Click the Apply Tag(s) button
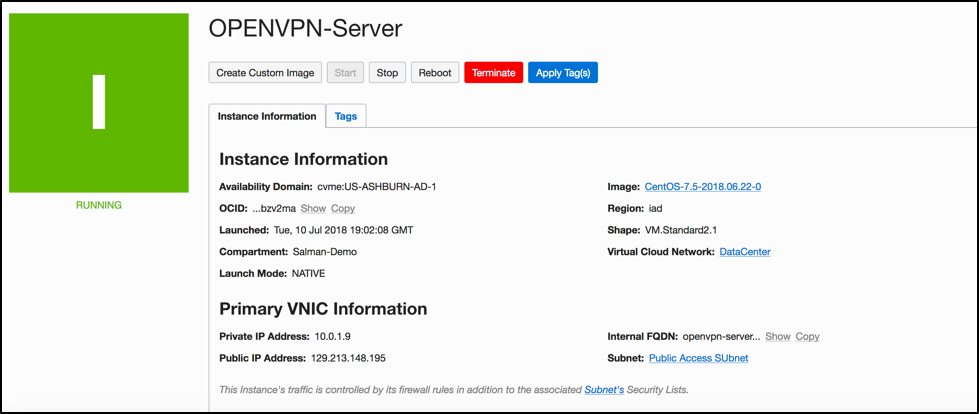 (x=562, y=73)
